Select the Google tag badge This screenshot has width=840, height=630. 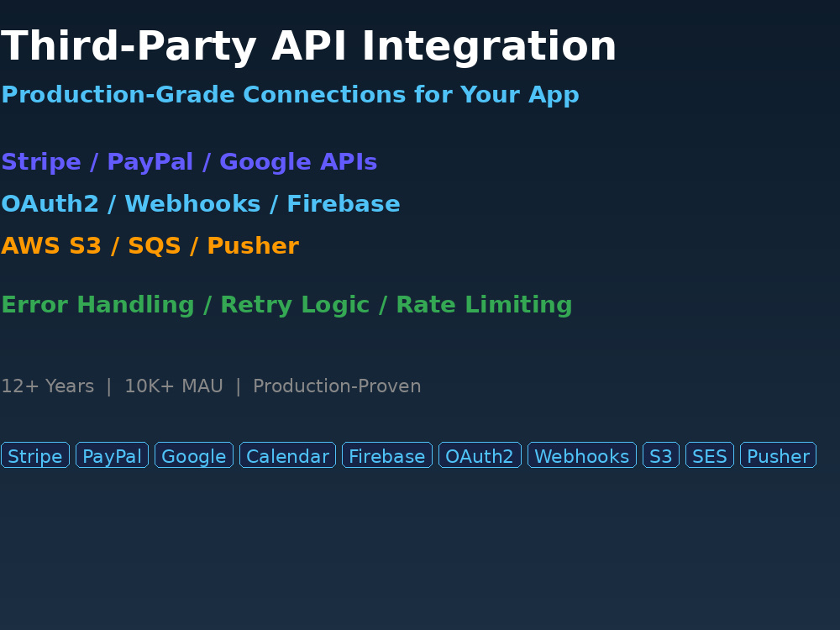(194, 454)
